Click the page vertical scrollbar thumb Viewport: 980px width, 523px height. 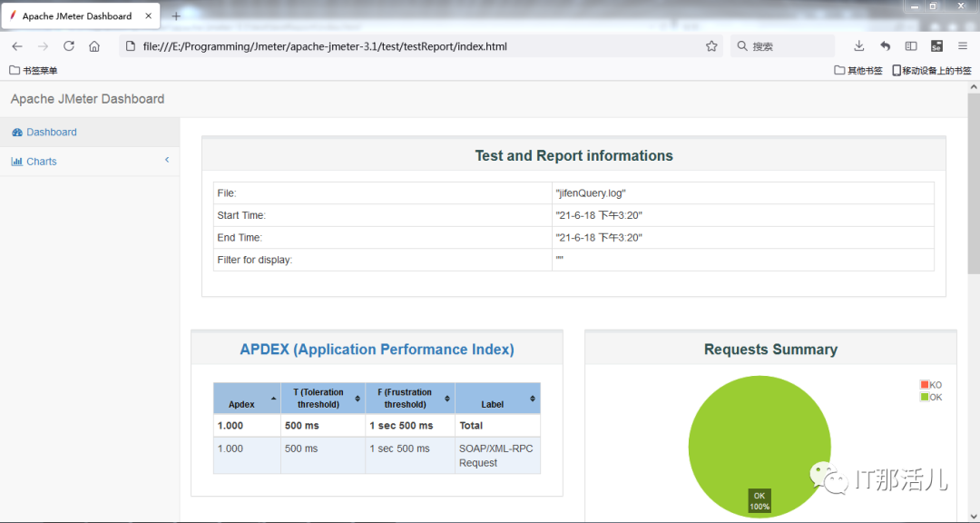pos(974,183)
